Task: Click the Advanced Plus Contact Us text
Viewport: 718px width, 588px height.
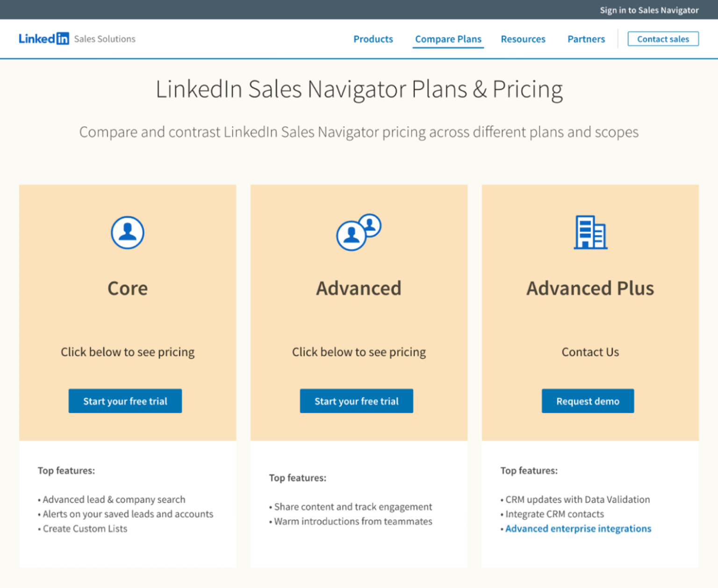Action: [590, 352]
